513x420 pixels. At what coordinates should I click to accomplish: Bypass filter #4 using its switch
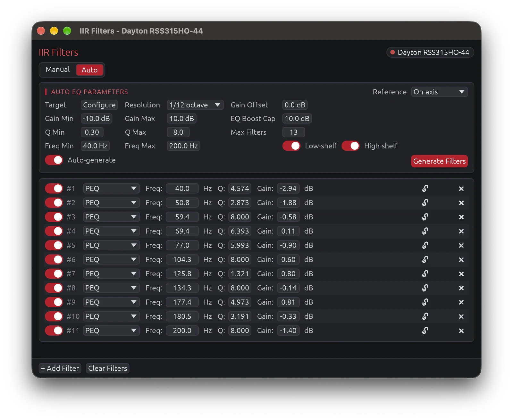coord(54,231)
